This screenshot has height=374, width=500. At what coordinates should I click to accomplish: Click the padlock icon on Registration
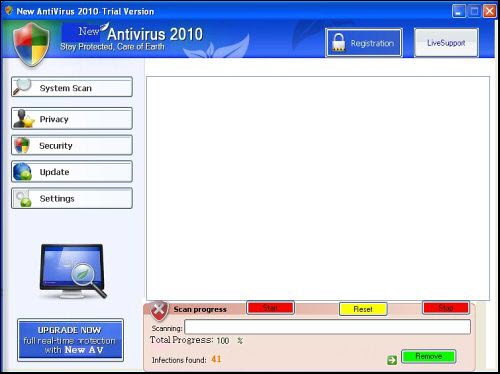[x=339, y=42]
